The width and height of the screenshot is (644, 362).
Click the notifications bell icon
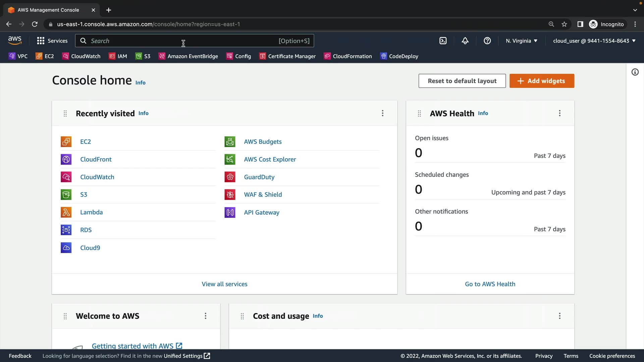click(465, 41)
